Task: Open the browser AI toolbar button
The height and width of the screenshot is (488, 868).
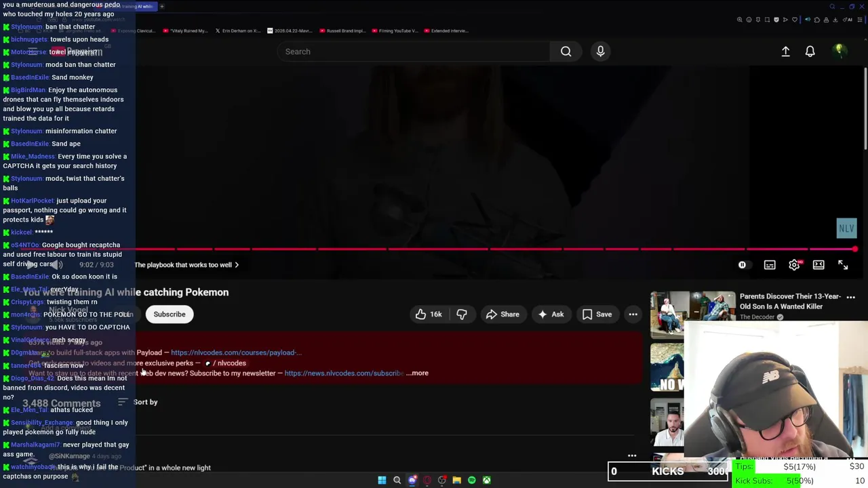Action: tap(848, 20)
